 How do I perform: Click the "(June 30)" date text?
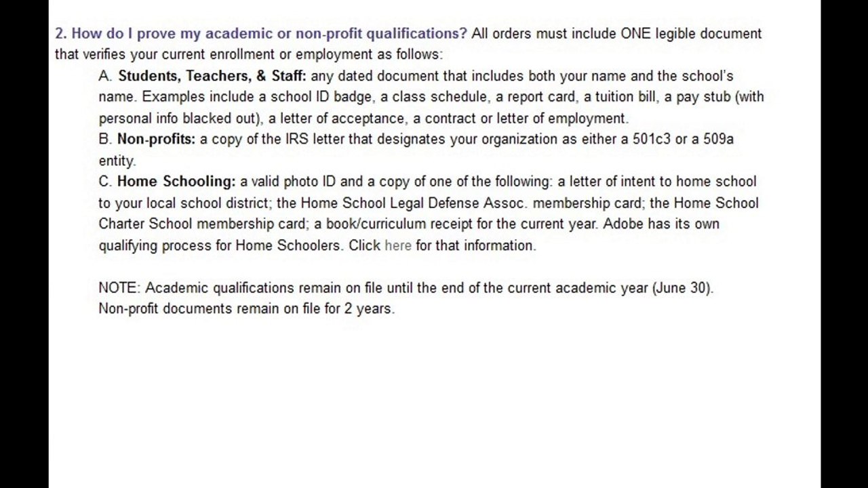click(682, 288)
